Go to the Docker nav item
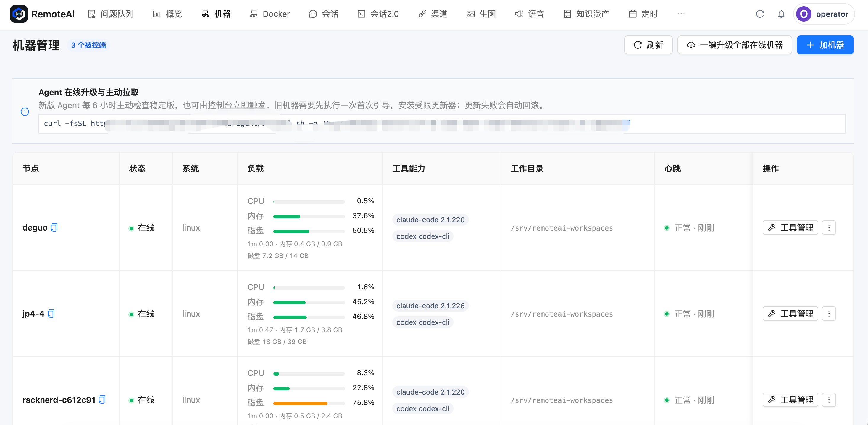This screenshot has height=425, width=868. [x=270, y=14]
